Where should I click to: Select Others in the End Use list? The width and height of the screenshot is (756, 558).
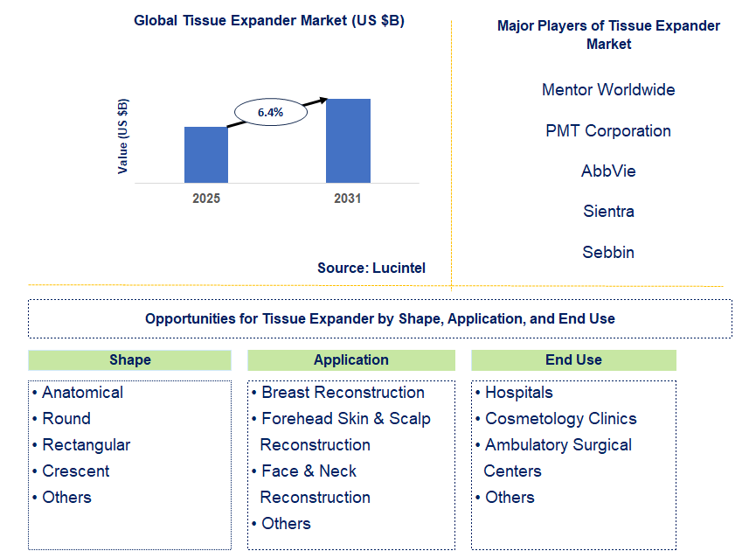(x=505, y=498)
